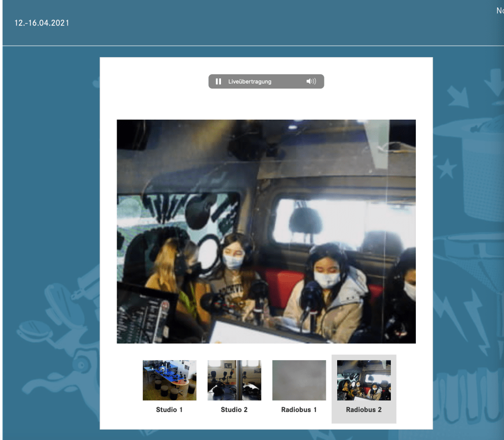Screen dimensions: 504x440
Task: Click the "Radiobus 2" caption text
Action: click(364, 409)
